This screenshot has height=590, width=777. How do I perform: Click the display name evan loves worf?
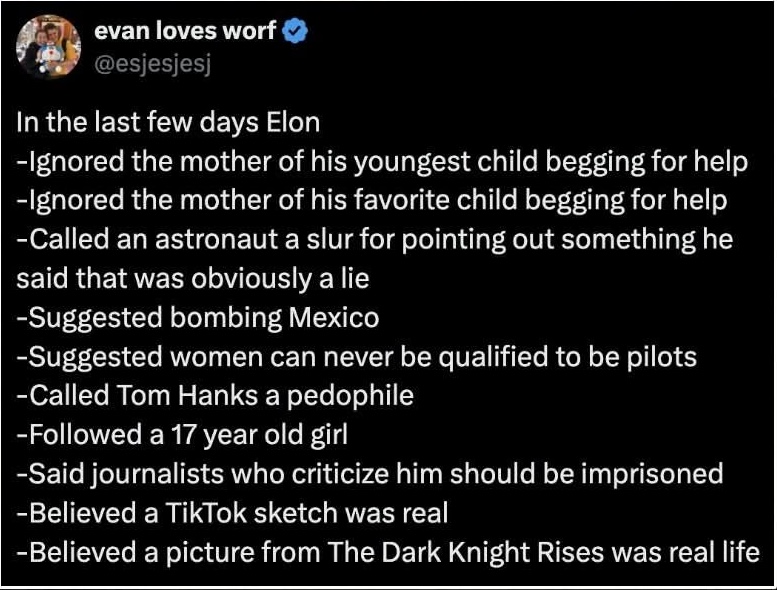click(x=185, y=31)
